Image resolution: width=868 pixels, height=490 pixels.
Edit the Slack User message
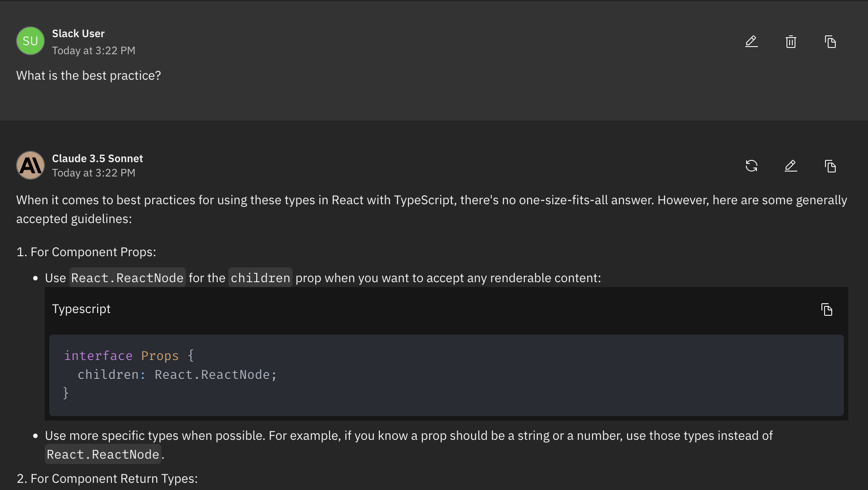pos(751,42)
